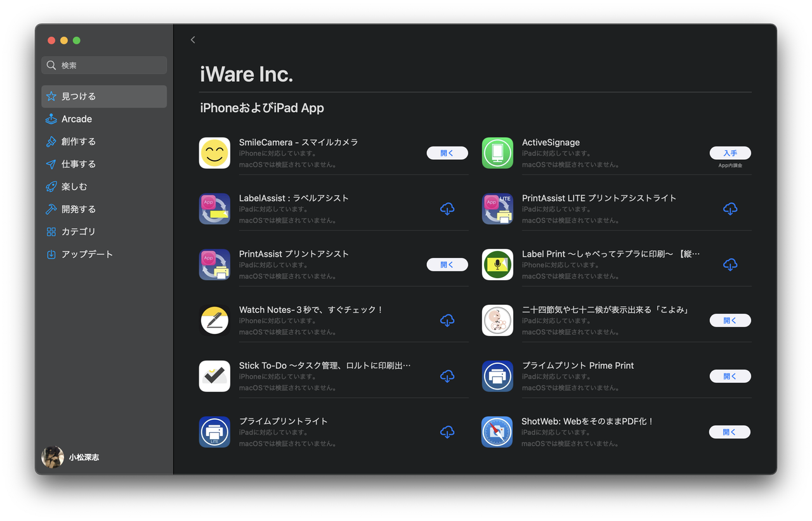Click the プライムプリント Prime Print title
This screenshot has width=812, height=521.
pos(578,365)
